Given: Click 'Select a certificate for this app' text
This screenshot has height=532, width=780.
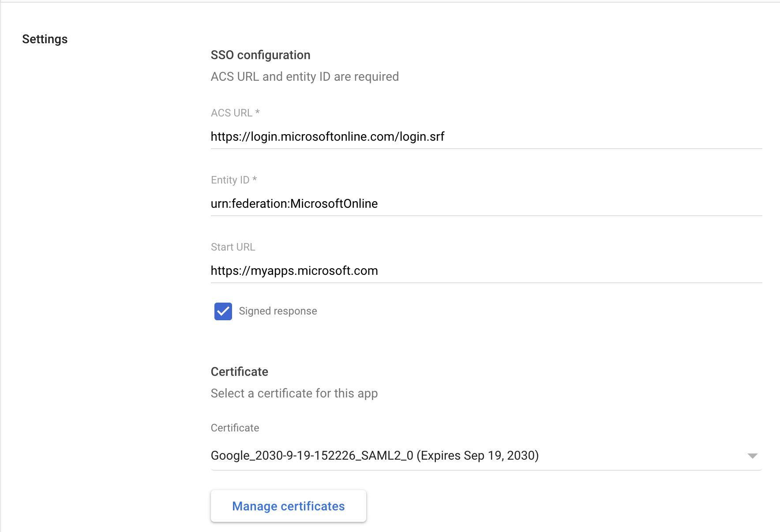Looking at the screenshot, I should (x=294, y=393).
